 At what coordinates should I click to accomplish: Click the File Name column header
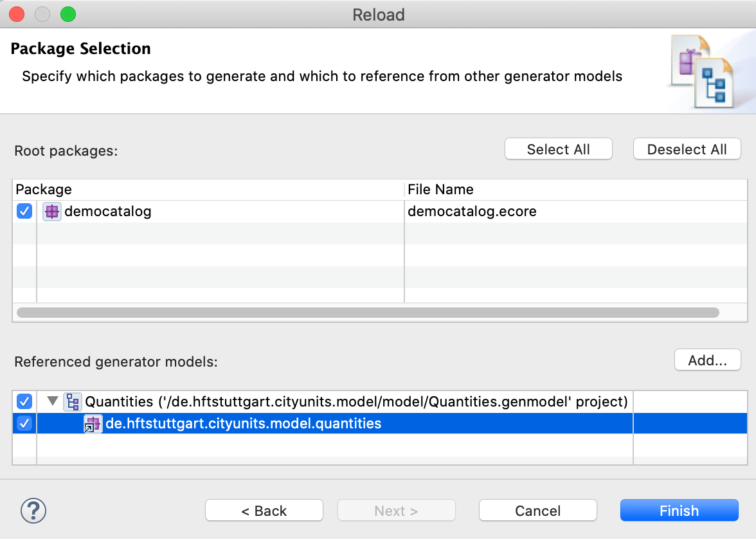tap(576, 190)
